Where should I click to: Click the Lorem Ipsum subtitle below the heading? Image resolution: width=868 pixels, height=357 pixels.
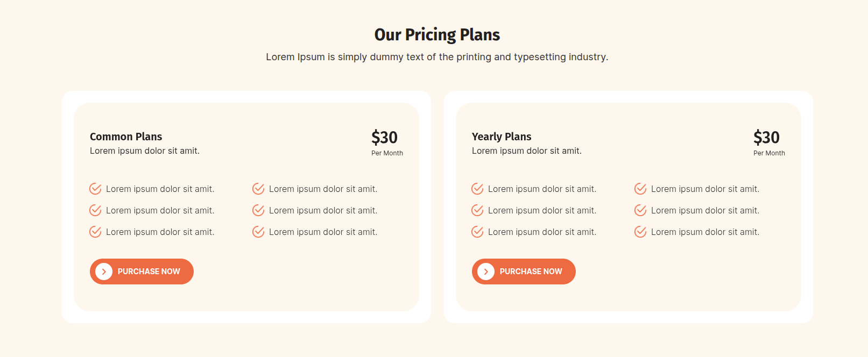coord(437,57)
